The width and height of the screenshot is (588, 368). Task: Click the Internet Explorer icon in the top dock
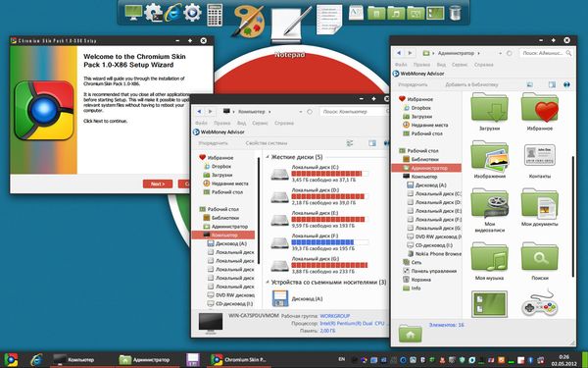172,13
